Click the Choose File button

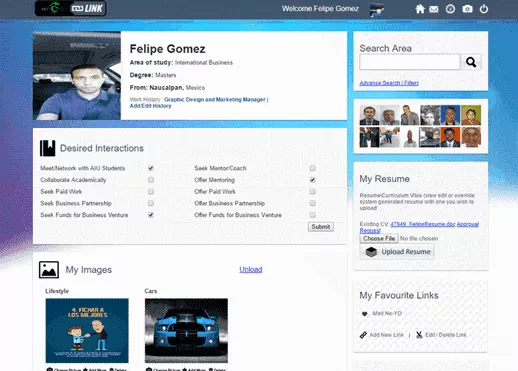379,239
